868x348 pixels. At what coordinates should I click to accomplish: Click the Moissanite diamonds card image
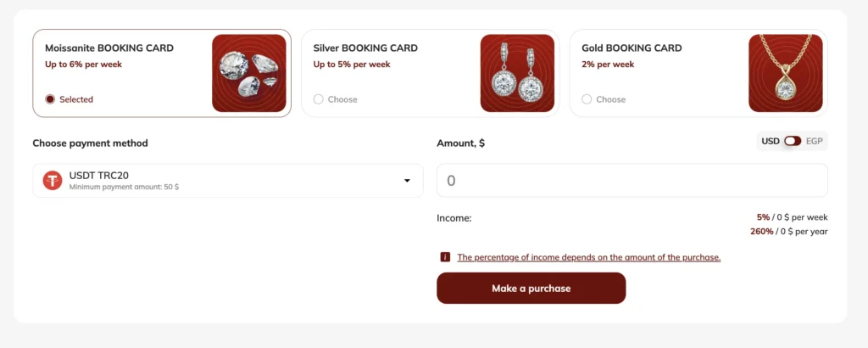pyautogui.click(x=248, y=73)
